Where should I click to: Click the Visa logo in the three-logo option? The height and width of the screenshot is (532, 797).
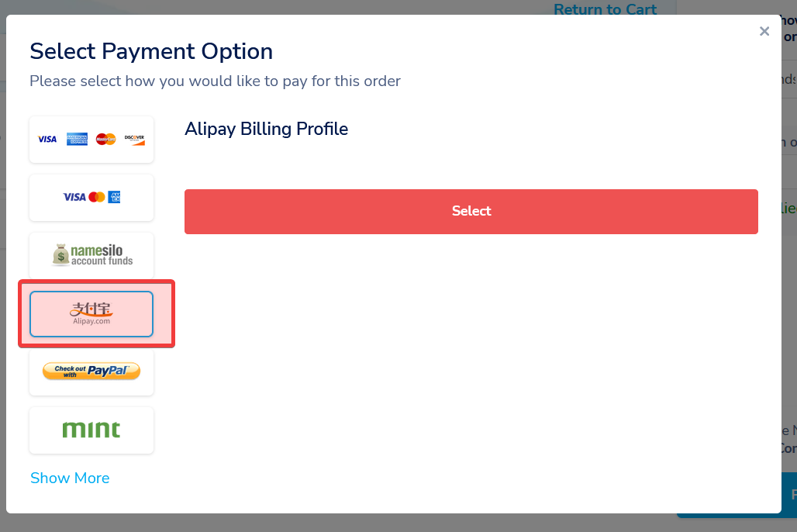point(74,197)
